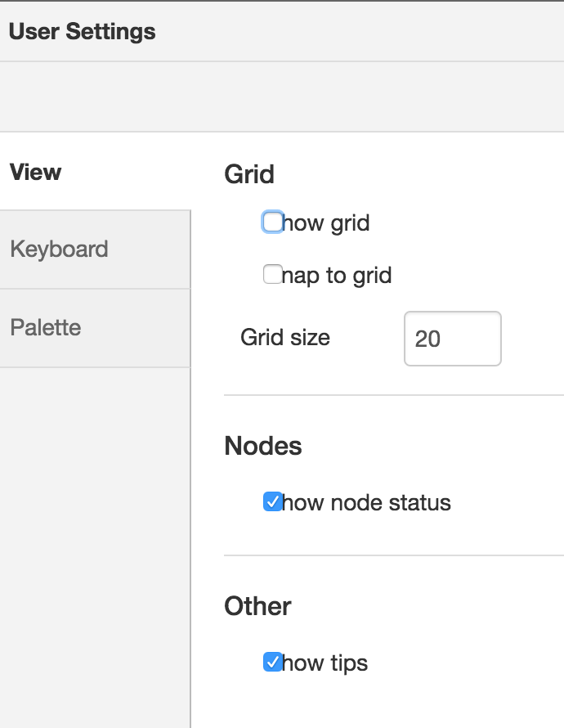Viewport: 564px width, 728px height.
Task: Click empty sidebar area beneath Palette tab
Action: (95, 548)
